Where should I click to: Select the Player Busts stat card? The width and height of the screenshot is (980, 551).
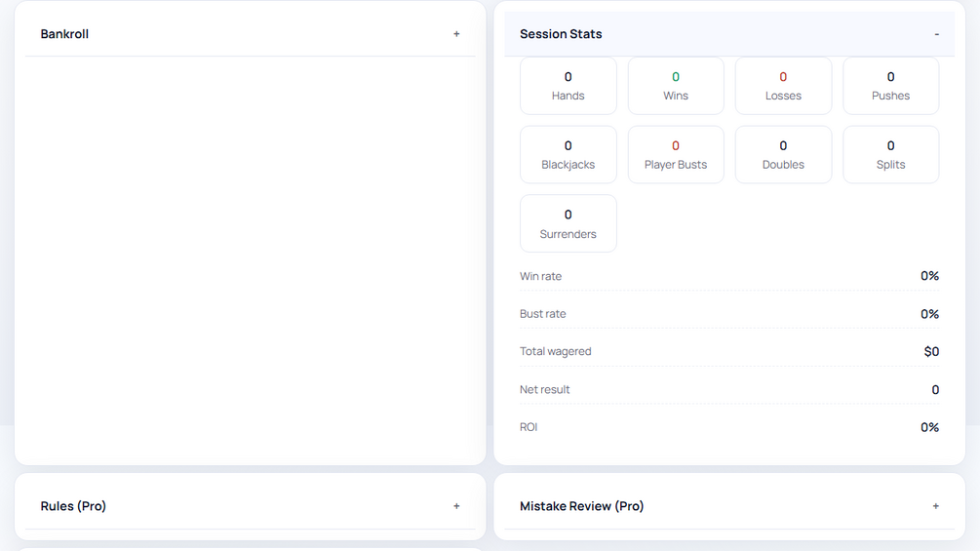[x=676, y=155]
